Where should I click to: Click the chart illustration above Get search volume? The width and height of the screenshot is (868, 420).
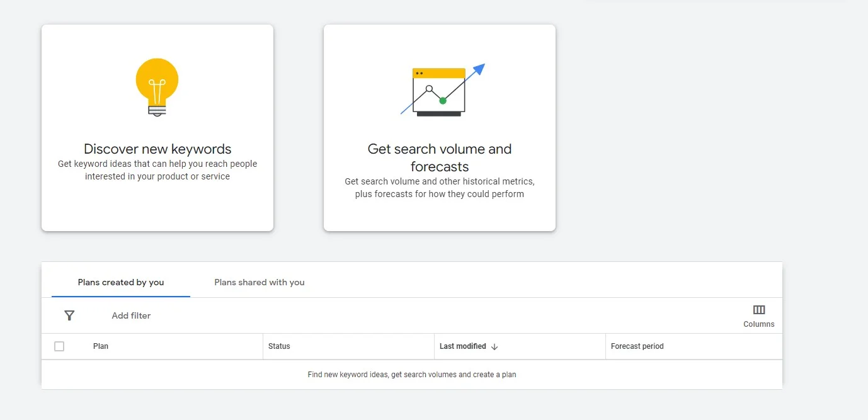coord(439,90)
